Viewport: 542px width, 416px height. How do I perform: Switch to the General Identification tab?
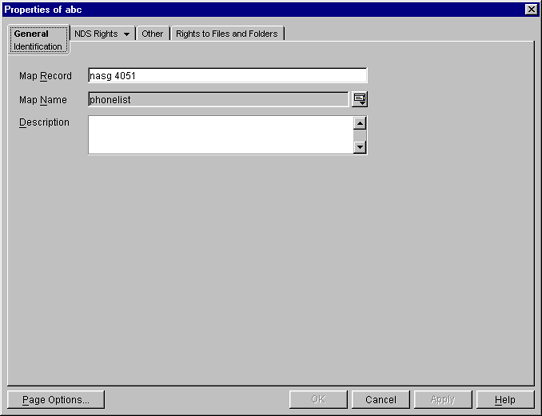(38, 40)
